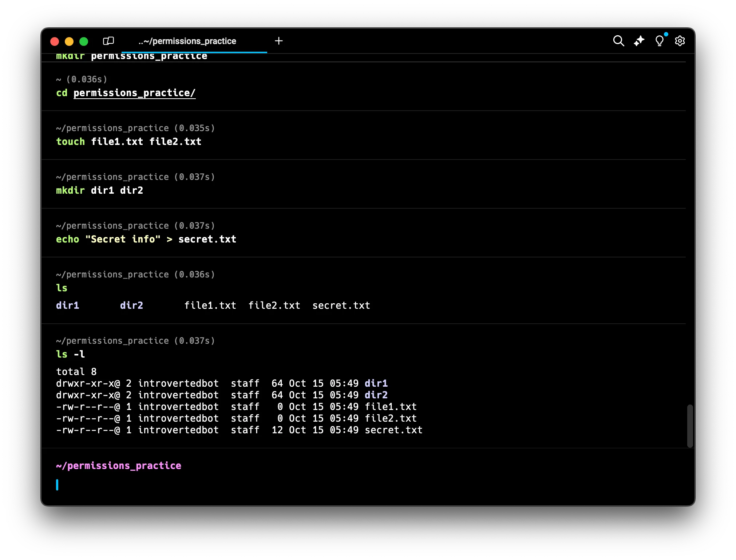Click the lightbulb resource center icon
736x560 pixels.
pyautogui.click(x=659, y=41)
